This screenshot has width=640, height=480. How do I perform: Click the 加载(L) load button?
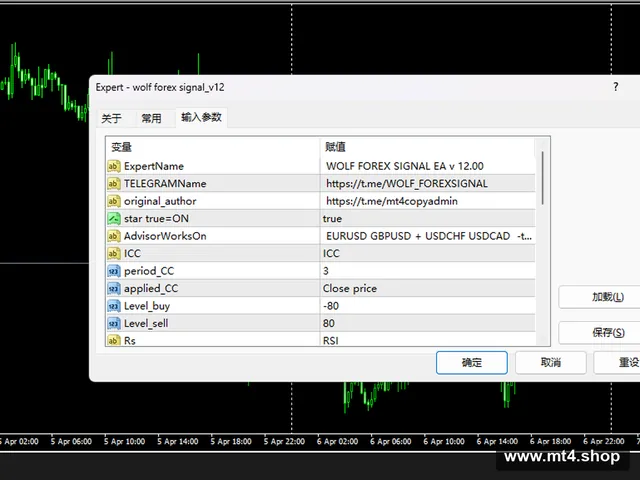pyautogui.click(x=599, y=297)
